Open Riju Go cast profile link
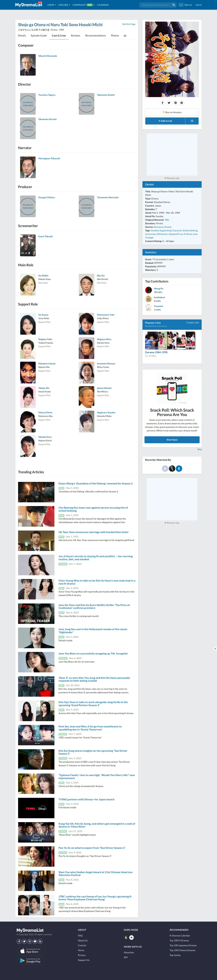Viewport: 217px width, 980px height. click(101, 275)
